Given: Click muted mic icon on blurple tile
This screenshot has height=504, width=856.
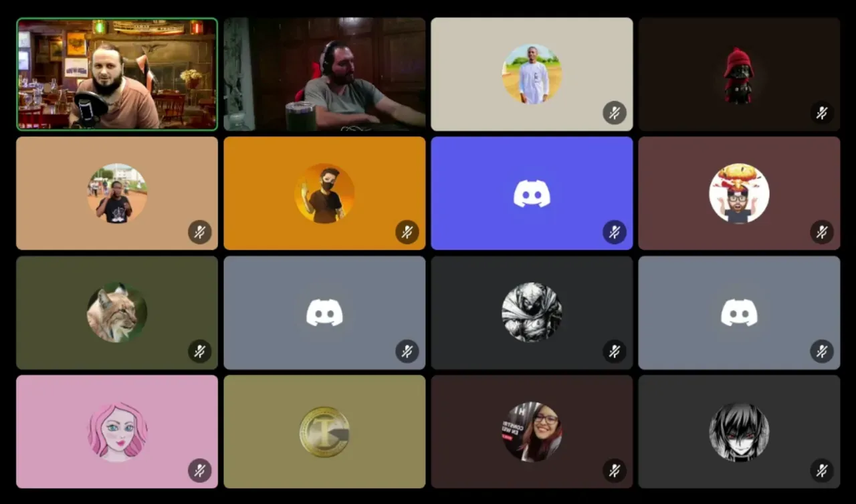Looking at the screenshot, I should (615, 232).
